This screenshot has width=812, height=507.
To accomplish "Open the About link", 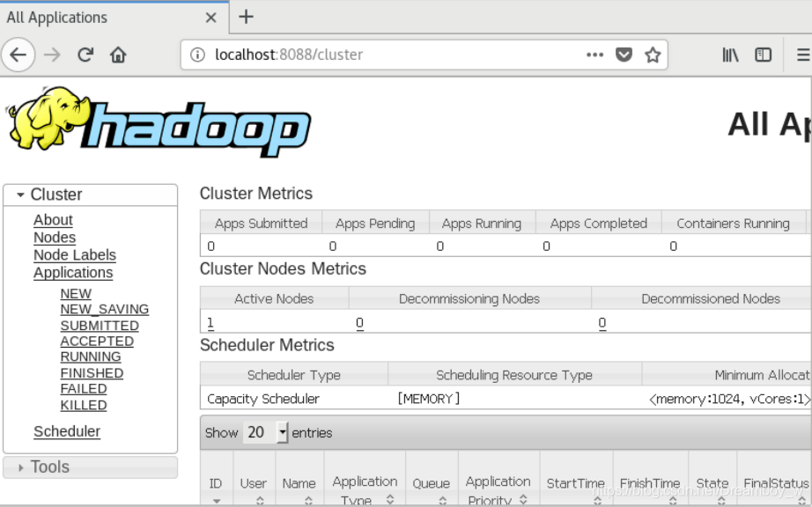I will point(53,220).
